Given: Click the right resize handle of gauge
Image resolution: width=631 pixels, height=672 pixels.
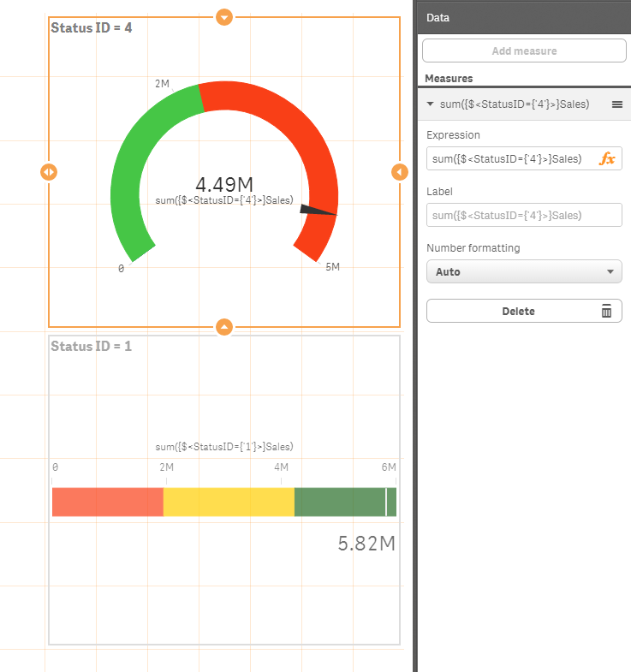Looking at the screenshot, I should [x=400, y=172].
